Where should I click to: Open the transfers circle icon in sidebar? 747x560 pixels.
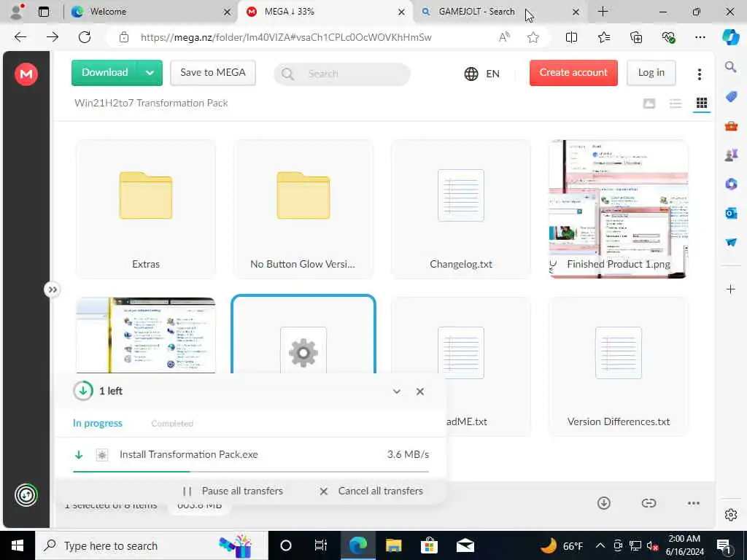tap(26, 495)
